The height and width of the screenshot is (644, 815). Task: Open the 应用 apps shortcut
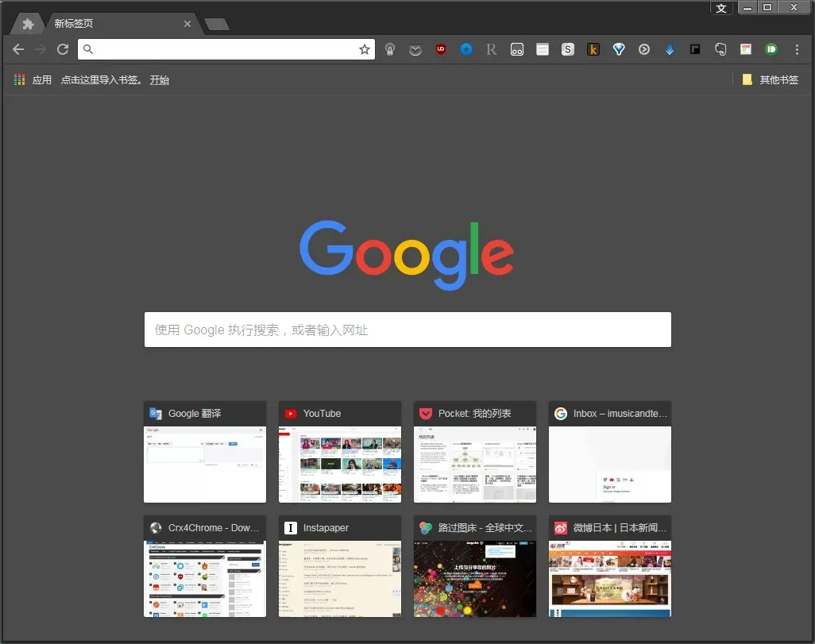[41, 79]
